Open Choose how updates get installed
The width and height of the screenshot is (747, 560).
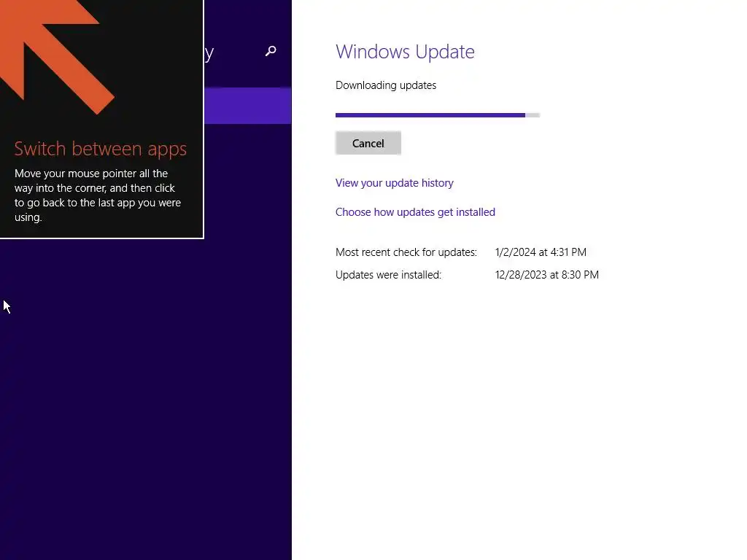(x=415, y=212)
